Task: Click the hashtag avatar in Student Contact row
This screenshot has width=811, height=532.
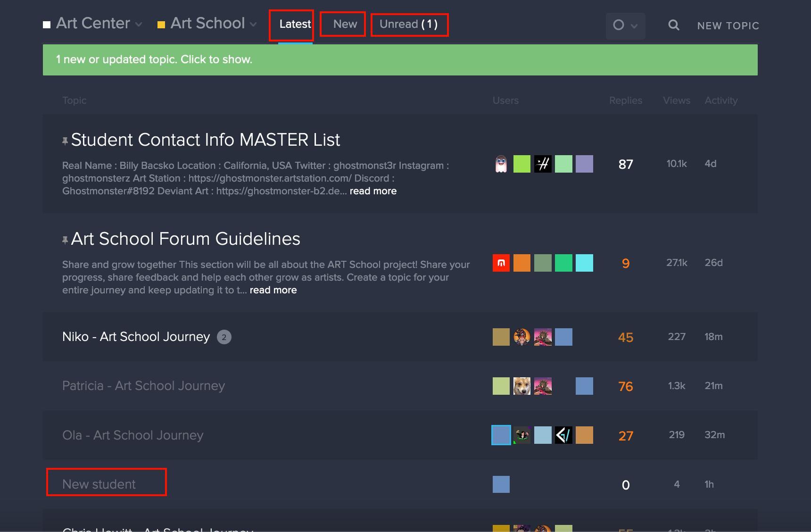Action: pos(543,164)
